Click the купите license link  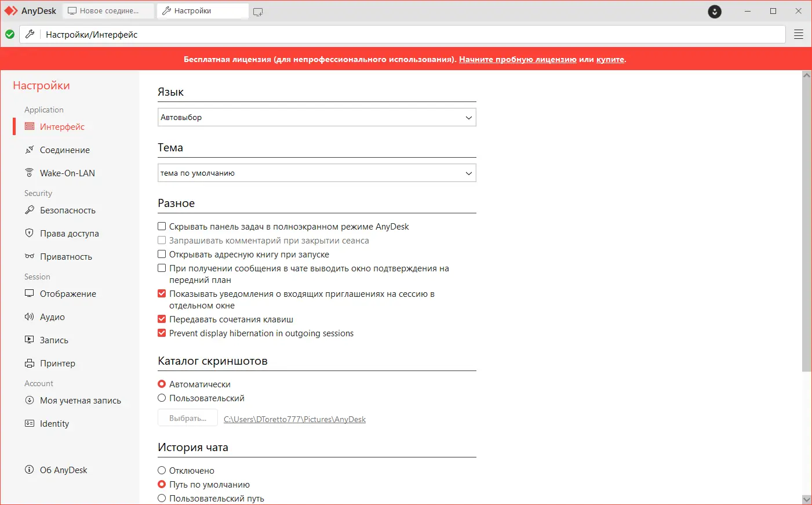(610, 59)
